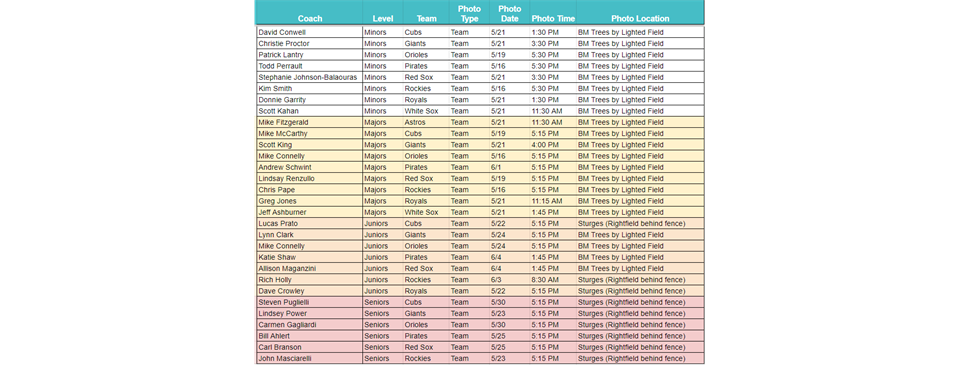Click the Level column header

pyautogui.click(x=383, y=18)
